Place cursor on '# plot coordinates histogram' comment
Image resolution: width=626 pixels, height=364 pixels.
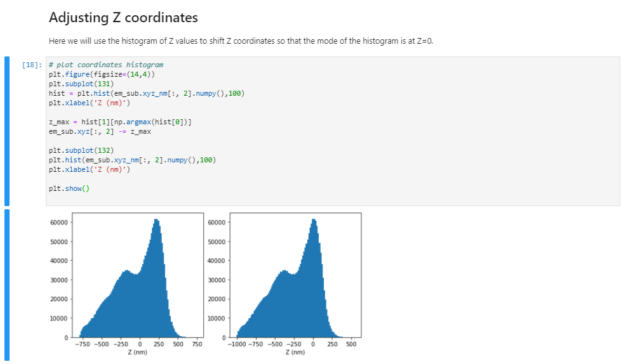tap(106, 65)
